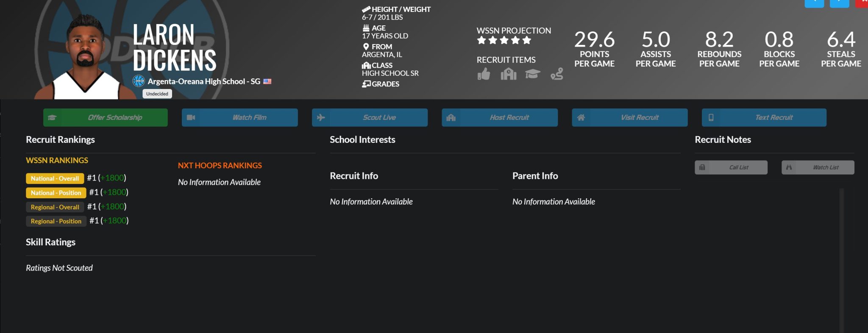Go to the next recruit arrow
The width and height of the screenshot is (868, 333).
tap(839, 3)
